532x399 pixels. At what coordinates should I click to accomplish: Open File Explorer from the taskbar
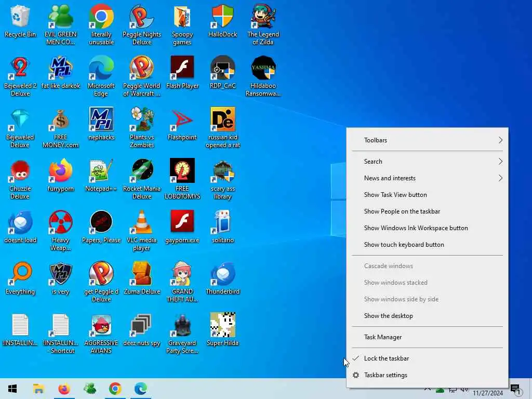point(38,389)
